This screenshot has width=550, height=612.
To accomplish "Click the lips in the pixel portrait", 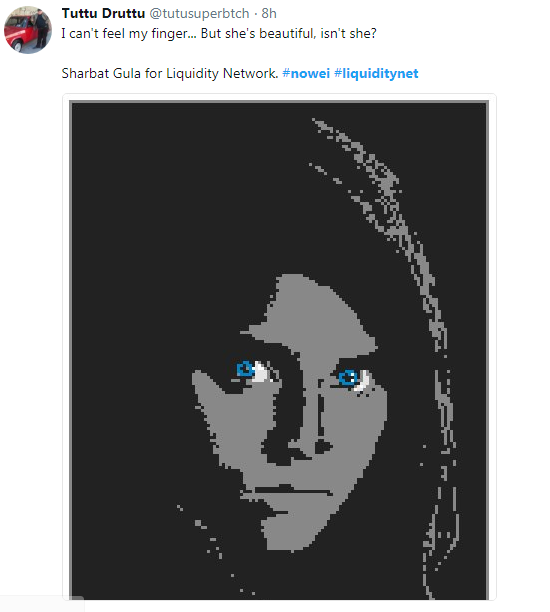I will pyautogui.click(x=291, y=495).
